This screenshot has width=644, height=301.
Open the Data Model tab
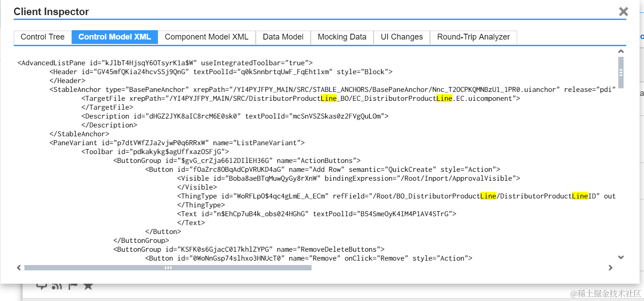coord(283,37)
